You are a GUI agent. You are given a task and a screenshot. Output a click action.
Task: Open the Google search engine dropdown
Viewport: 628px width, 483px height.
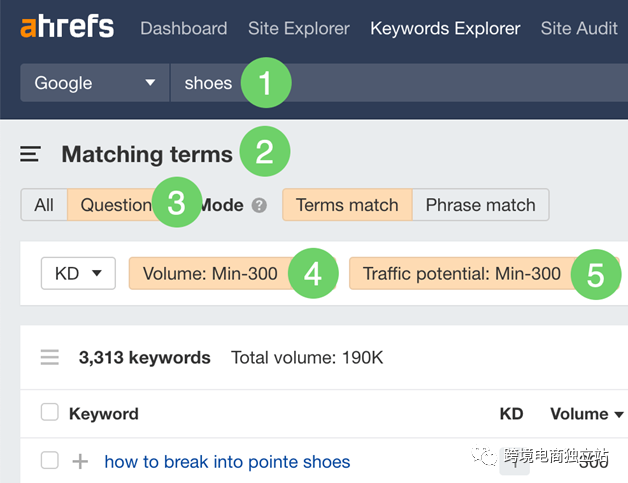point(95,83)
